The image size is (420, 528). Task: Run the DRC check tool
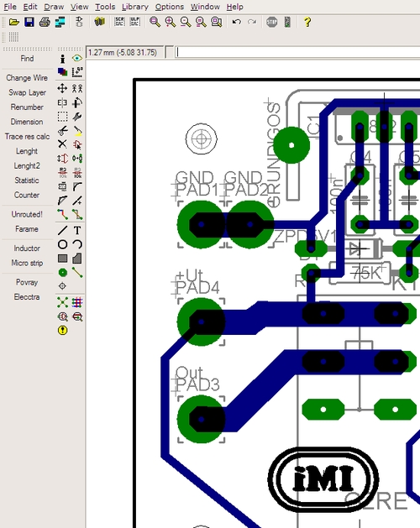click(x=77, y=316)
